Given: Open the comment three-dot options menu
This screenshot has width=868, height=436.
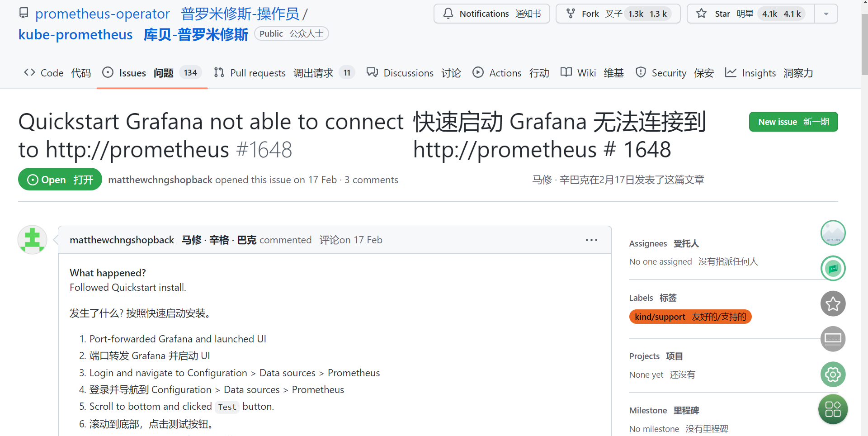Looking at the screenshot, I should point(591,240).
